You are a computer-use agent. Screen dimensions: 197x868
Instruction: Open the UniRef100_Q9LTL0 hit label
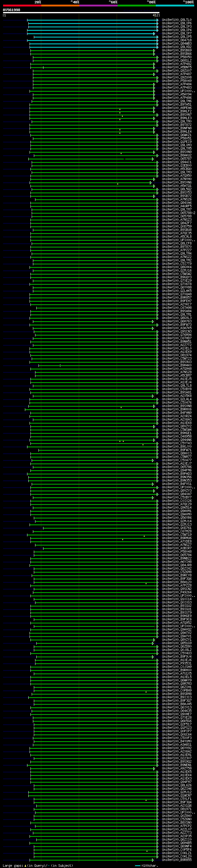tap(176, 20)
